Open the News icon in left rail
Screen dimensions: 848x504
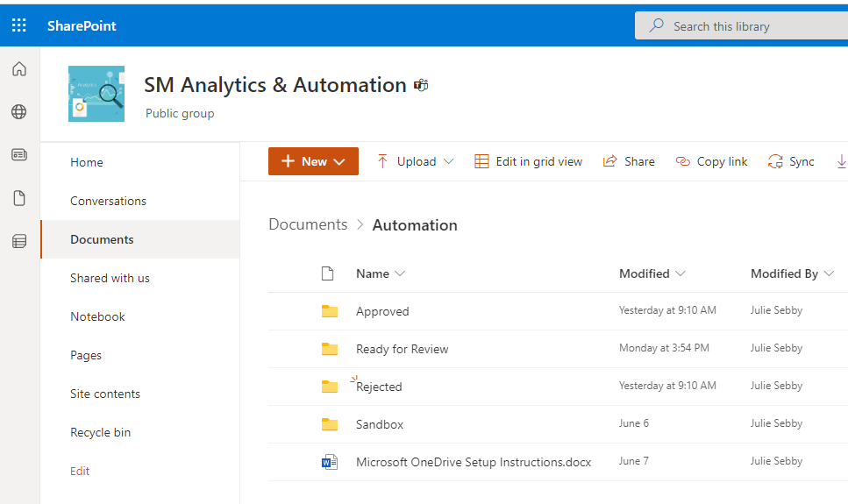[x=19, y=155]
